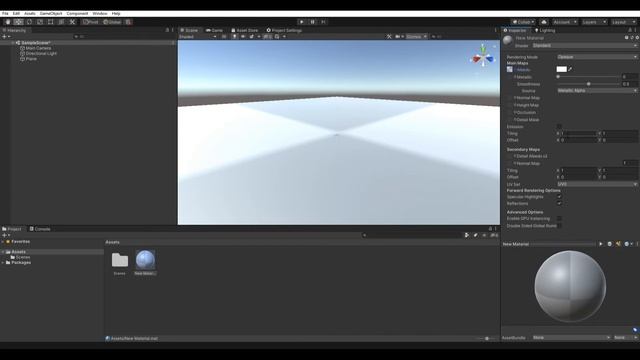Toggle the scene grid visibility

pos(277,37)
